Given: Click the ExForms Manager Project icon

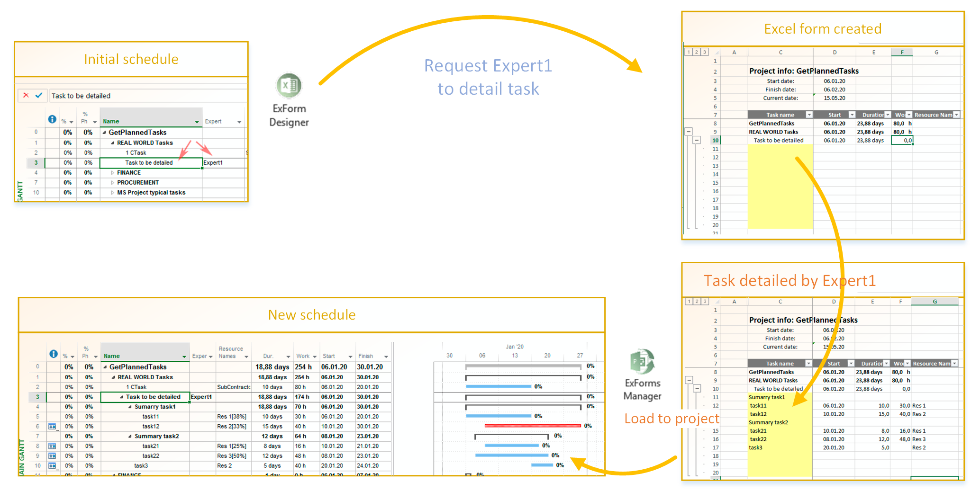Looking at the screenshot, I should pos(642,362).
